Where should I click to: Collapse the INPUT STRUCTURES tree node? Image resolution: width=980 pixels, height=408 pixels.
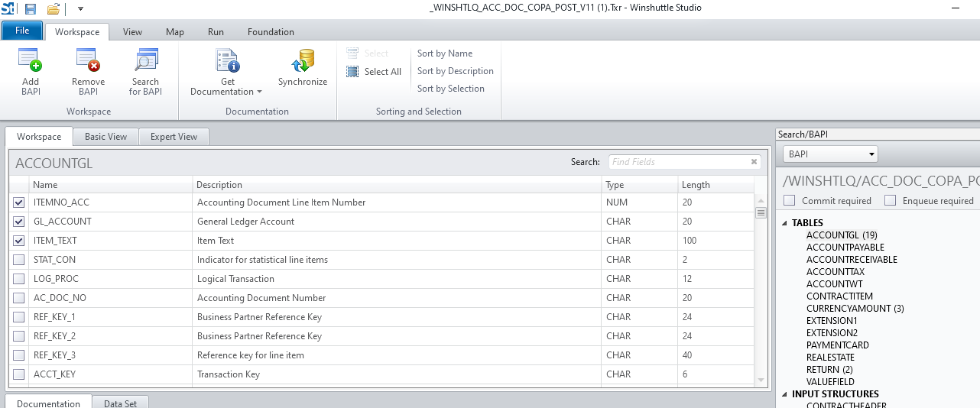tap(784, 394)
